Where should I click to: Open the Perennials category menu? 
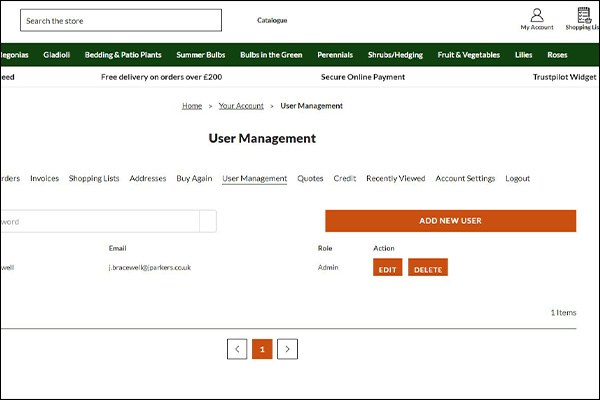[x=335, y=54]
